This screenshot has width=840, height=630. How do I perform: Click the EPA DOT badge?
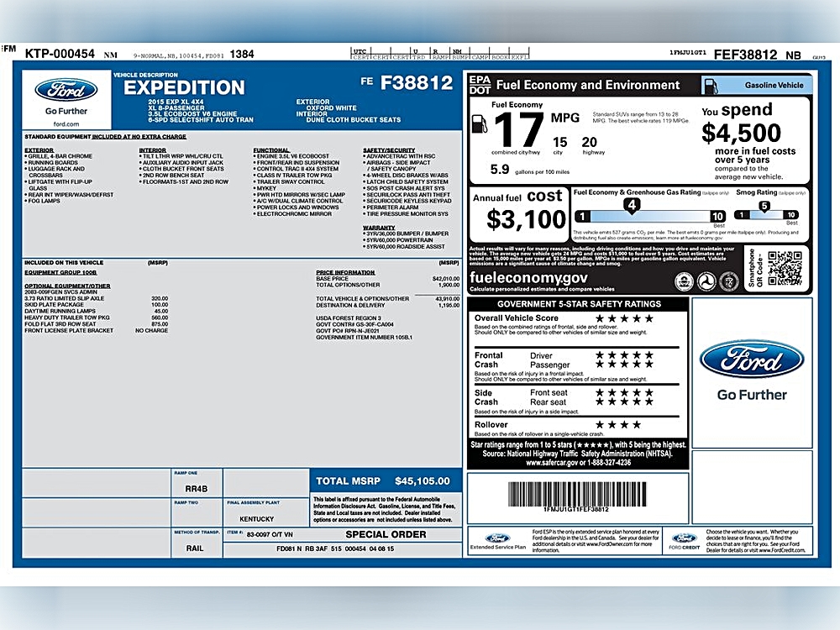click(x=480, y=85)
